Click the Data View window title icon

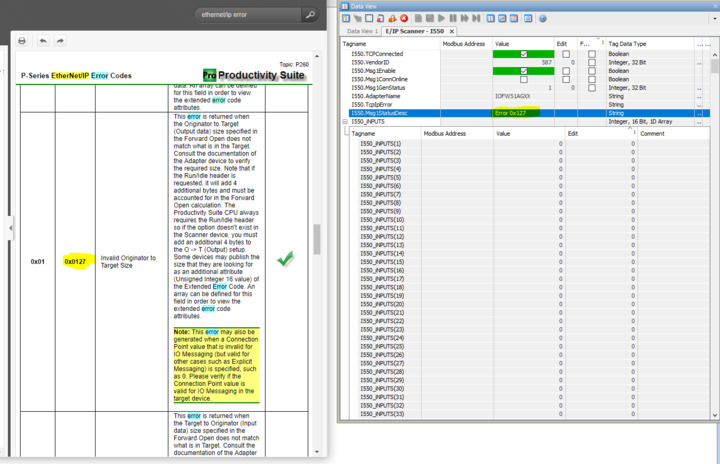(345, 6)
